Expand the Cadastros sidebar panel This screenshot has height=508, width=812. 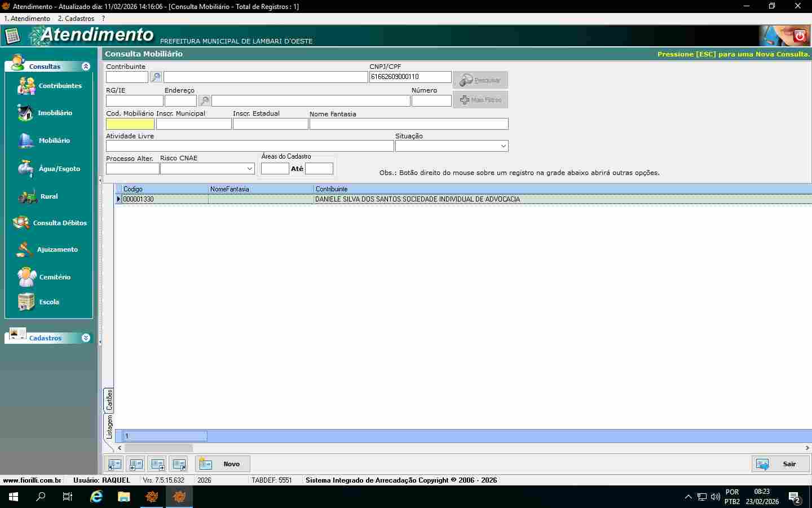(x=86, y=338)
